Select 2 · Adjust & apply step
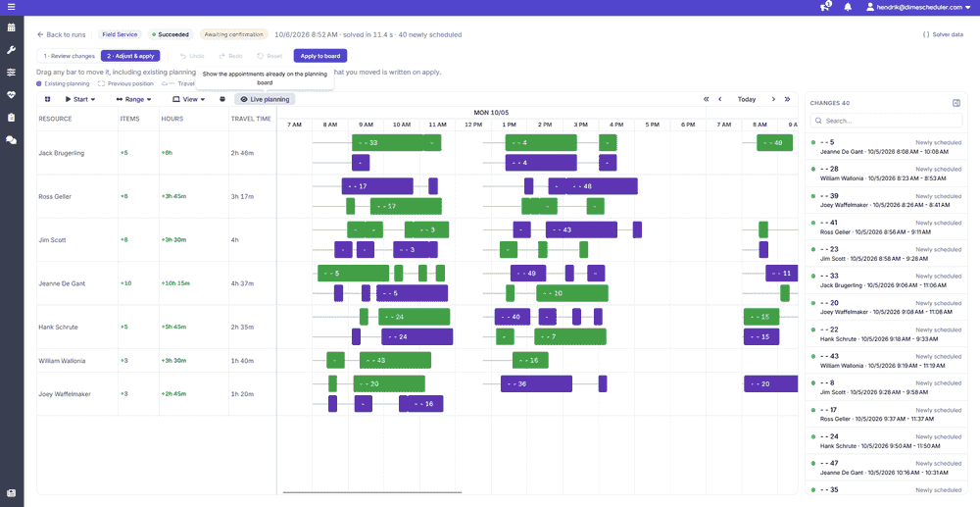This screenshot has height=507, width=980. (130, 56)
